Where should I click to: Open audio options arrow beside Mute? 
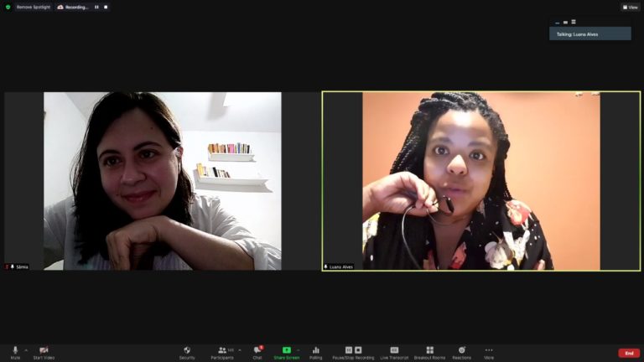click(x=26, y=350)
